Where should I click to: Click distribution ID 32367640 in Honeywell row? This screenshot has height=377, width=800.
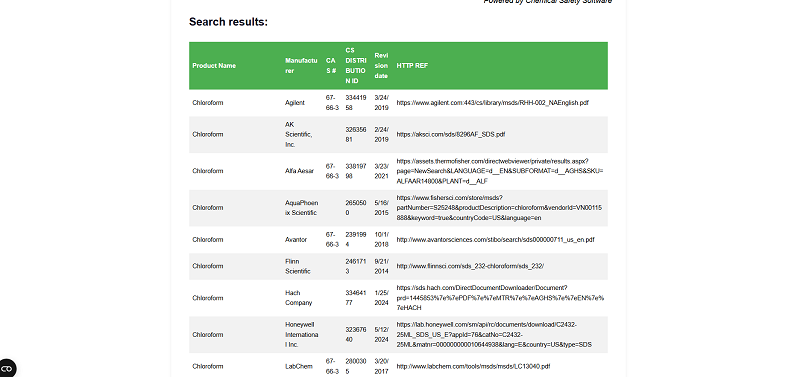click(x=356, y=335)
